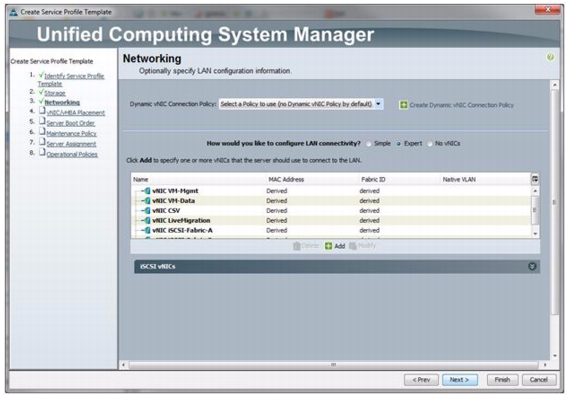The image size is (576, 398).
Task: Click the Cancel button
Action: coord(539,380)
